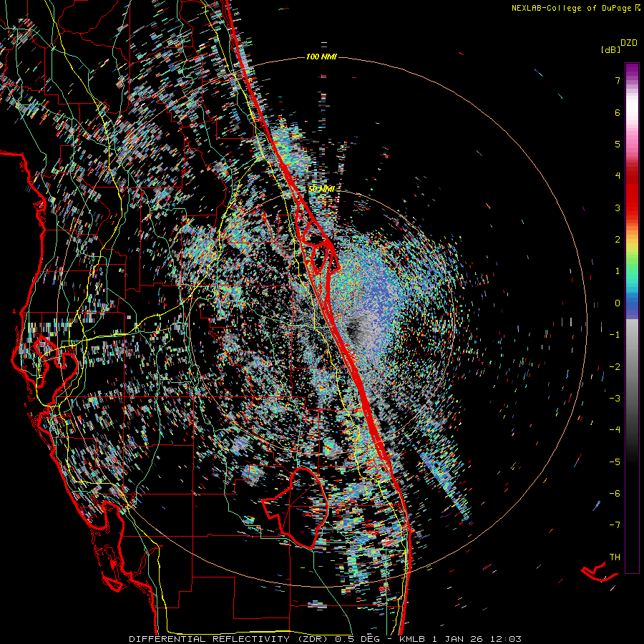This screenshot has height=644, width=644.
Task: Pick the "-5" label on the scale
Action: coord(615,462)
